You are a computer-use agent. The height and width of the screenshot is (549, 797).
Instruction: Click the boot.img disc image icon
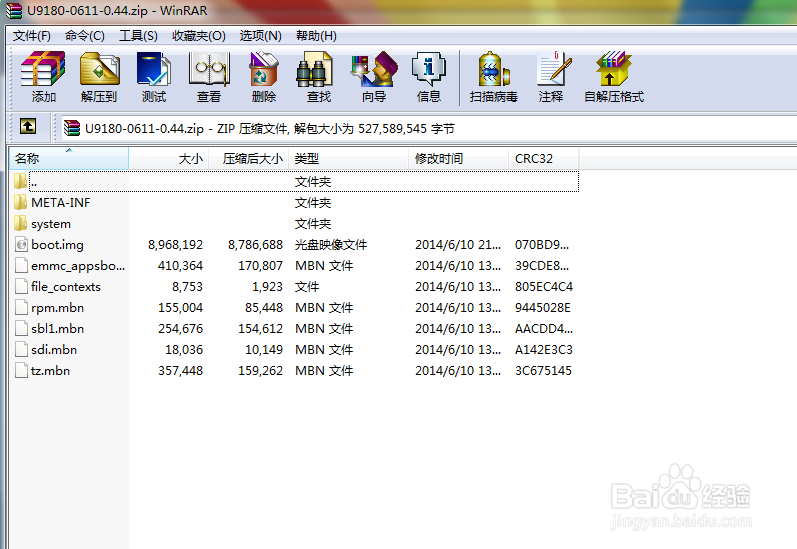pyautogui.click(x=21, y=245)
